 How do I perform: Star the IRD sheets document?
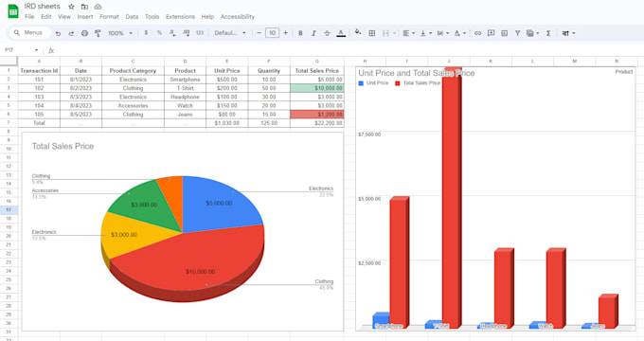(x=71, y=7)
